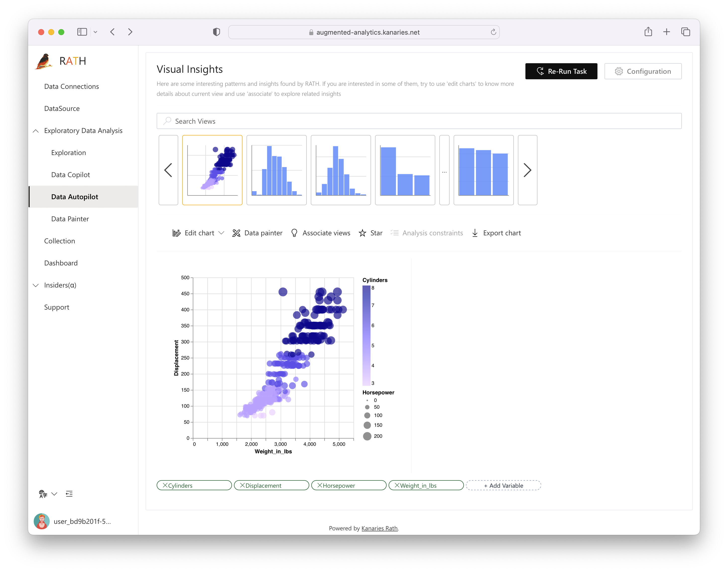Click the Safari share icon
The width and height of the screenshot is (728, 572).
(x=648, y=32)
